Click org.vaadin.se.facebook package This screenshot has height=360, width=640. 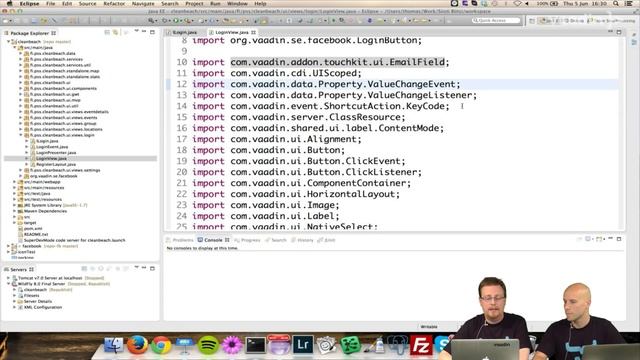coord(53,176)
